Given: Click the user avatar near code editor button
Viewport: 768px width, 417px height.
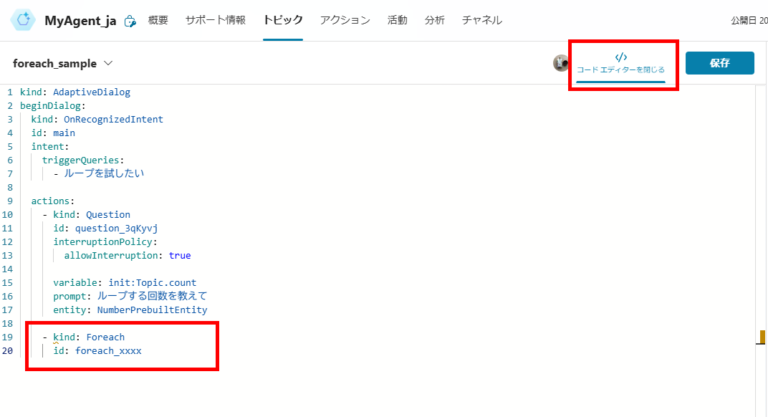Looking at the screenshot, I should (561, 63).
